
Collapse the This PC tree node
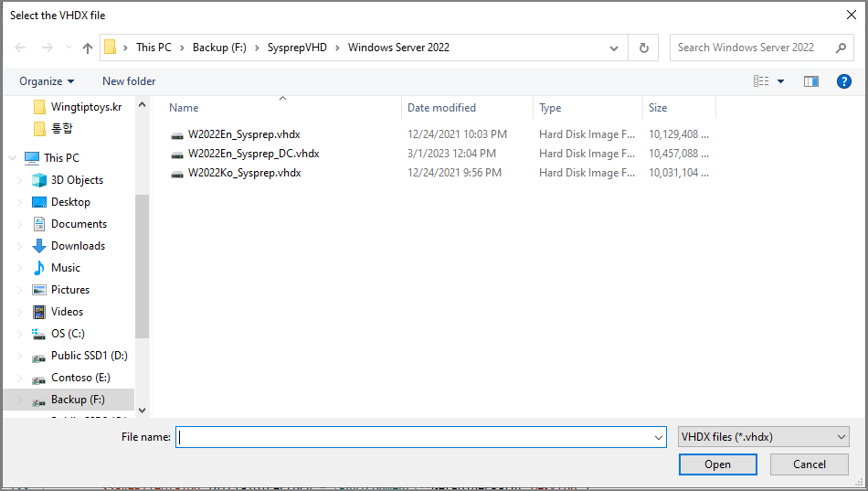(x=12, y=158)
